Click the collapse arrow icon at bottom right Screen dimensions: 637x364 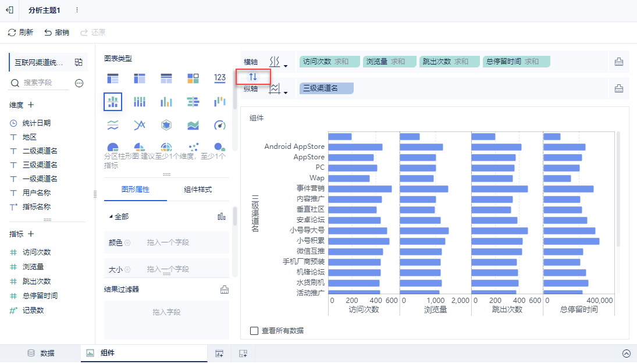click(627, 354)
